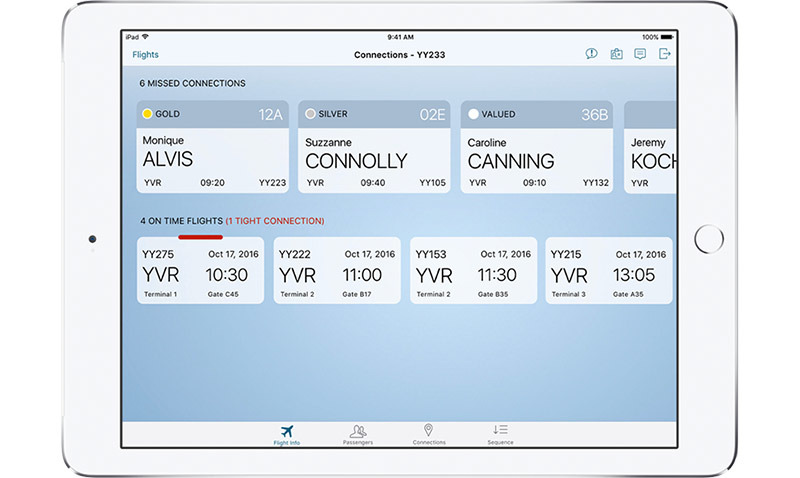Click seat number 12A
Viewport: 800px width, 478px height.
pos(270,115)
